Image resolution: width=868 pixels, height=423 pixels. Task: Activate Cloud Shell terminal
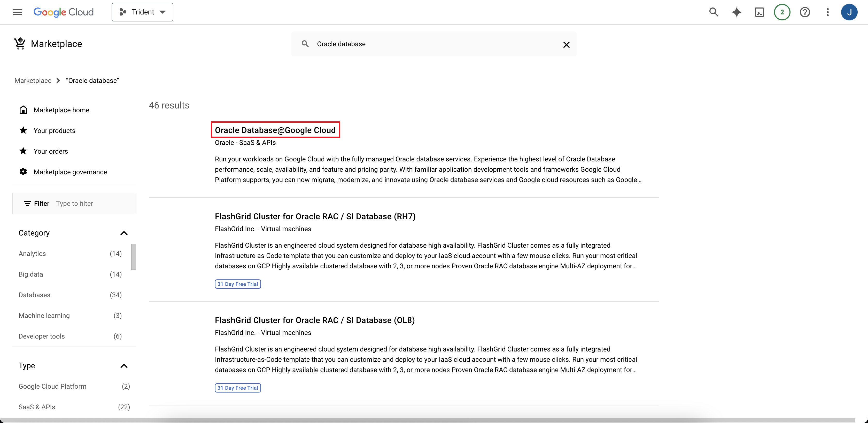tap(760, 12)
